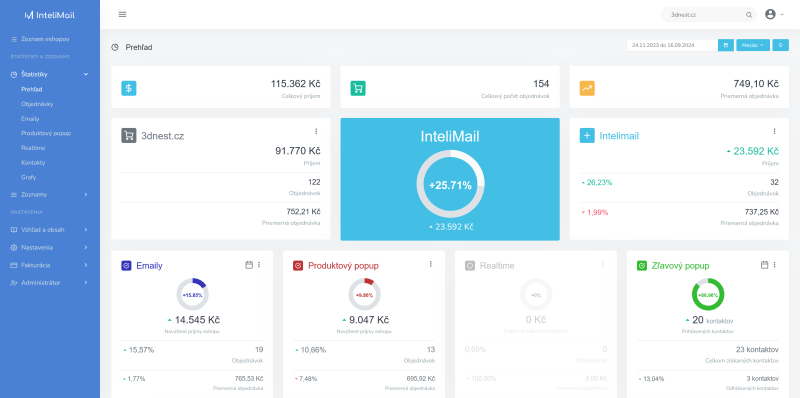Click the Emaily card title link

[x=149, y=266]
